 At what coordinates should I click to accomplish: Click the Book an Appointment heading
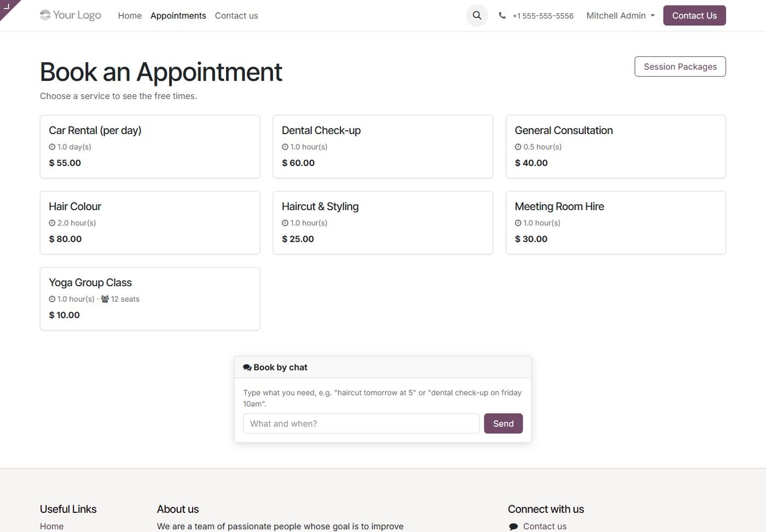coord(161,72)
